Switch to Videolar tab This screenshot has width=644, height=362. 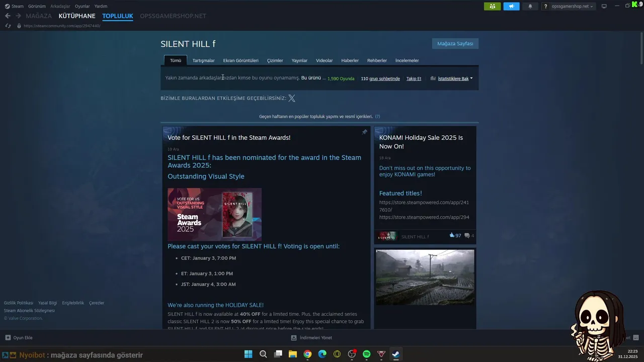(324, 60)
